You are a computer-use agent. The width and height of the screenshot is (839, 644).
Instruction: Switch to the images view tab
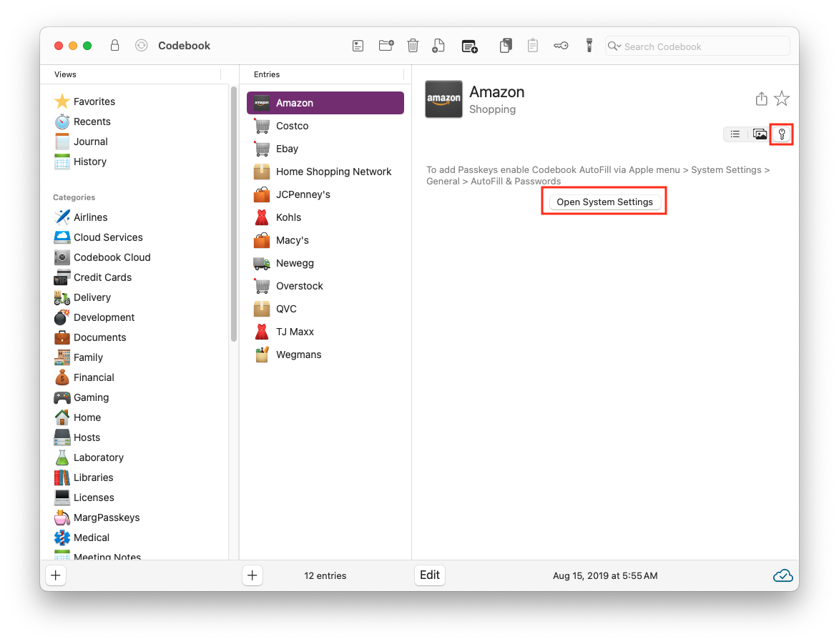760,134
